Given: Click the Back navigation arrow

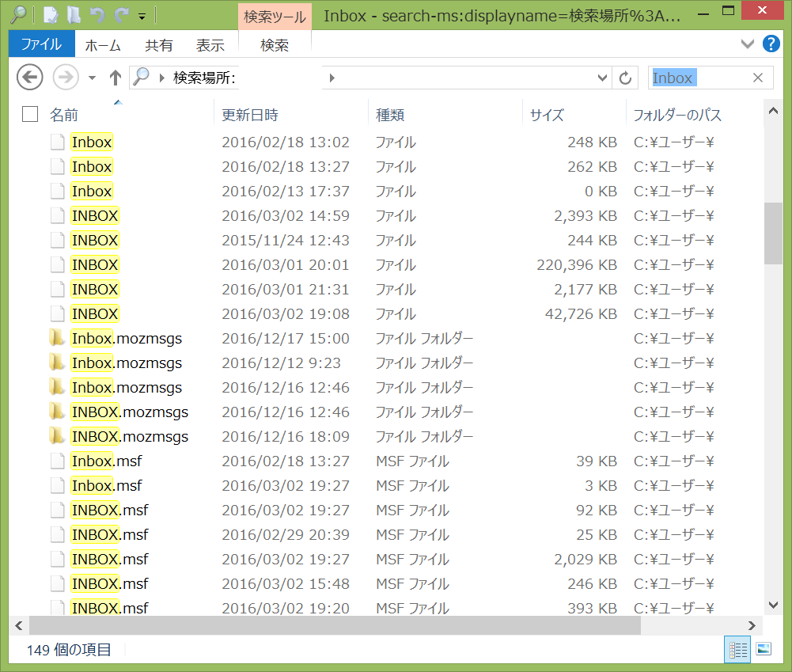Looking at the screenshot, I should (x=29, y=78).
